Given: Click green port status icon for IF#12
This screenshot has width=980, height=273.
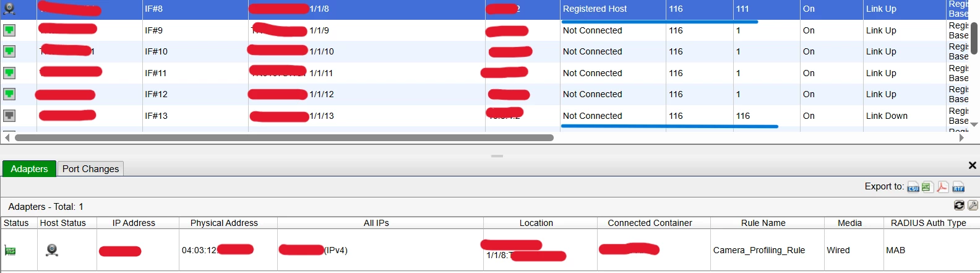Looking at the screenshot, I should click(9, 94).
